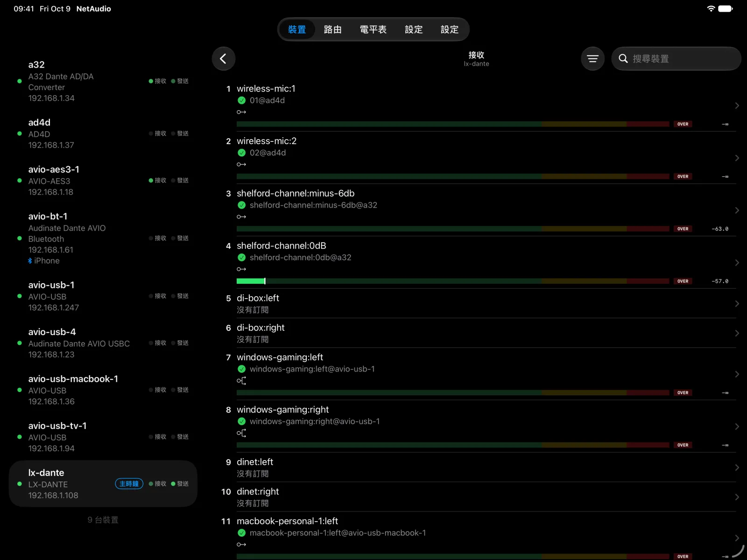Click green check beside 01@ad4d subscription
747x560 pixels.
pos(242,100)
